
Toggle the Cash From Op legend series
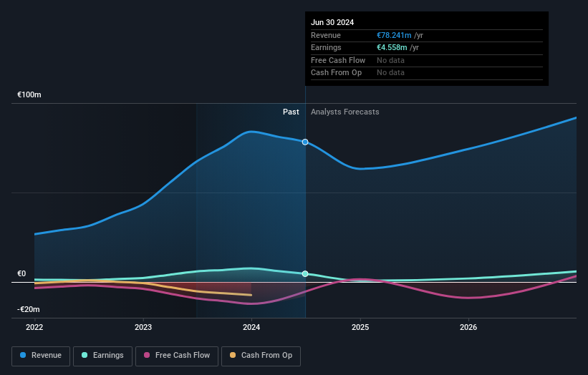coord(261,356)
